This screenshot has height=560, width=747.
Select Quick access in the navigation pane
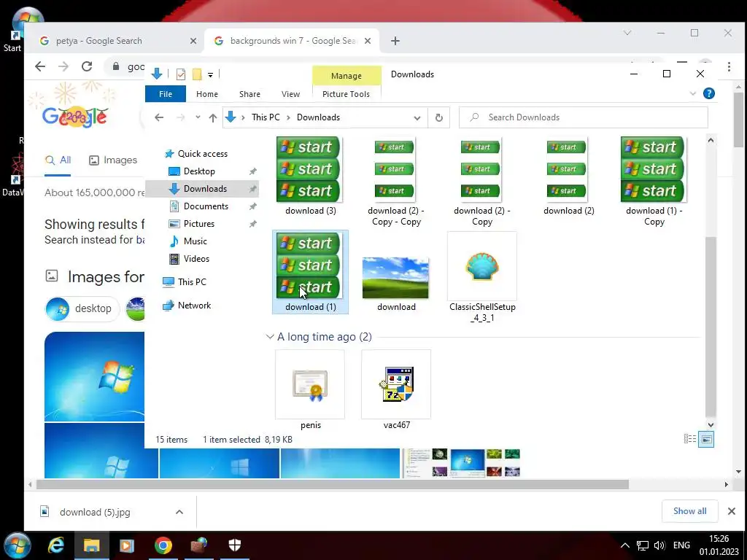[x=203, y=154]
